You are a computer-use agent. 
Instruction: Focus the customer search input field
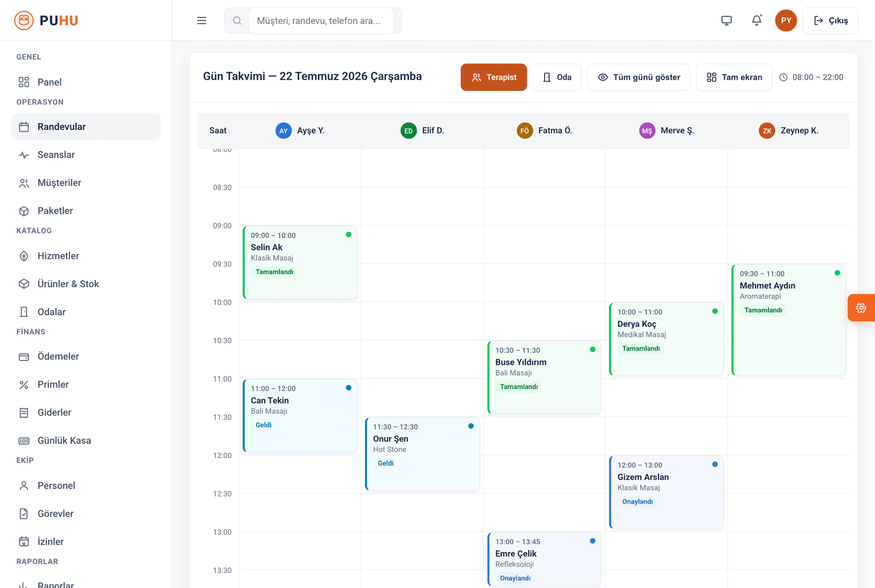tap(321, 21)
